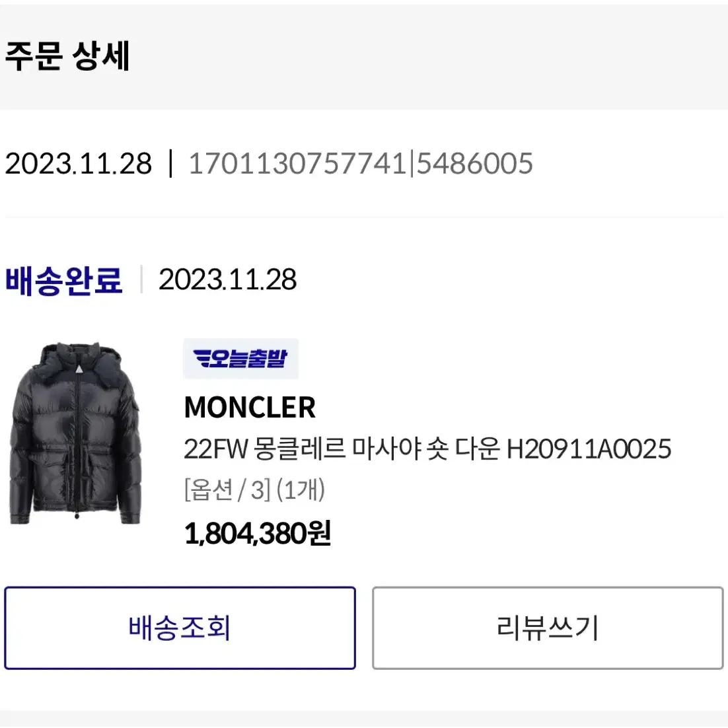Click the Moncler logo on jacket image

point(79,369)
